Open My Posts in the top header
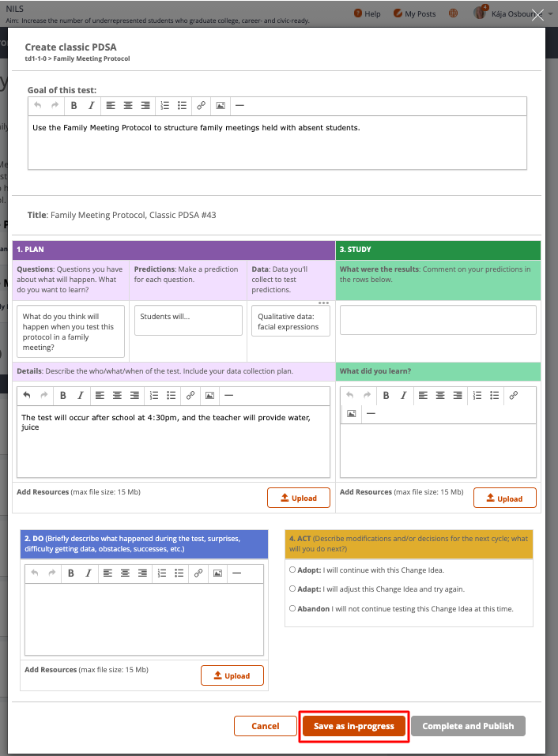 415,13
